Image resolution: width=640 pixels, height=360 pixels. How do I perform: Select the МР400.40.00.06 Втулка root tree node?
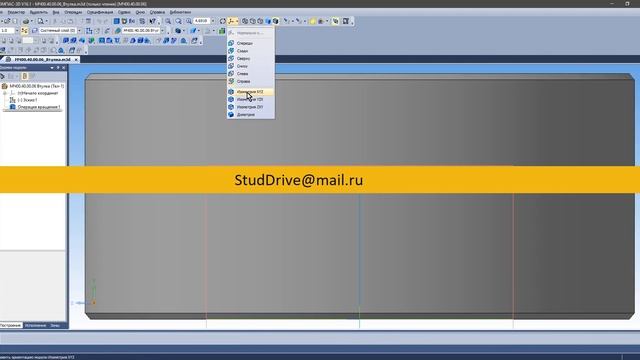tap(36, 86)
